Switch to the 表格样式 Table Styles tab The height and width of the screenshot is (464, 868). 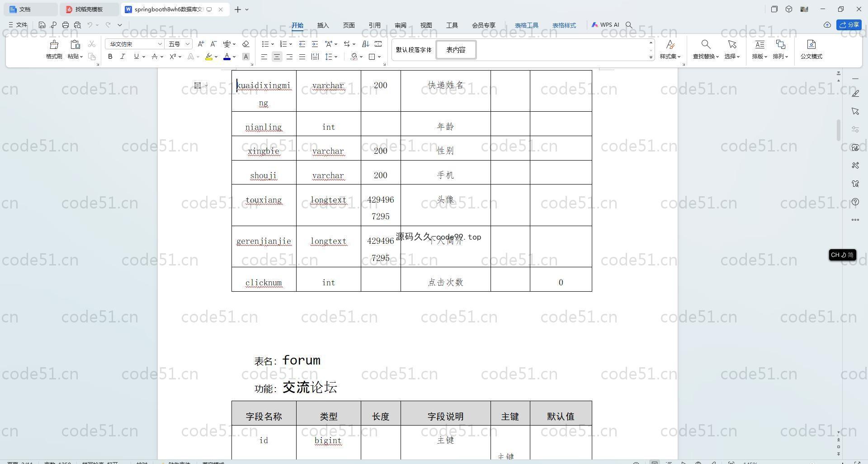[564, 25]
